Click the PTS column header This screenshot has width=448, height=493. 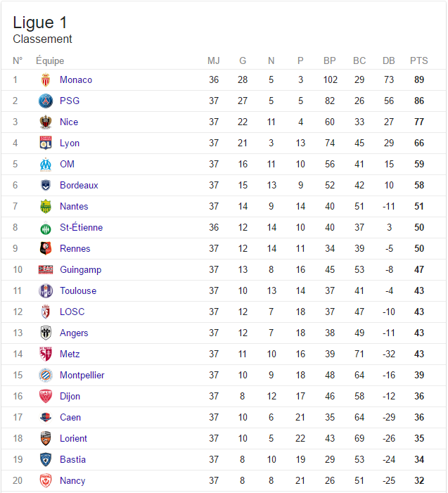point(418,60)
